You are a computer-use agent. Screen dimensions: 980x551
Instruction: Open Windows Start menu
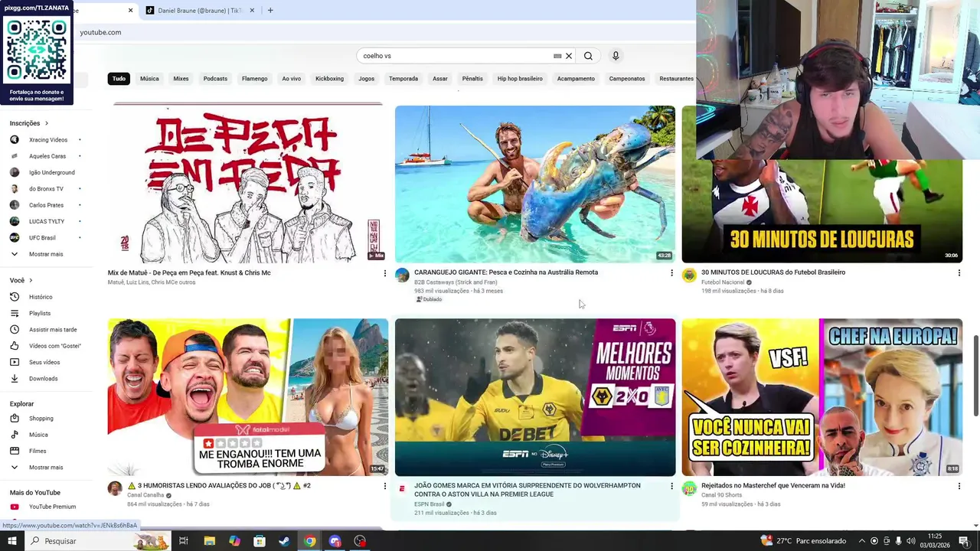pyautogui.click(x=11, y=541)
